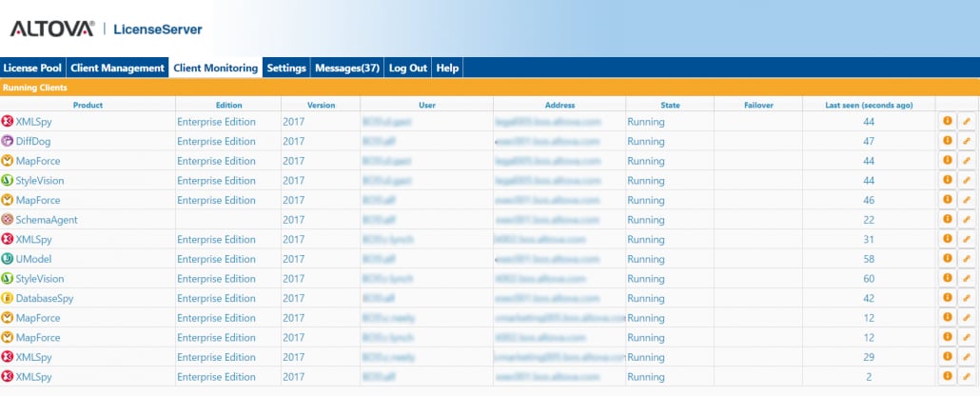
Task: Click the SchemaAgent product icon
Action: click(8, 220)
